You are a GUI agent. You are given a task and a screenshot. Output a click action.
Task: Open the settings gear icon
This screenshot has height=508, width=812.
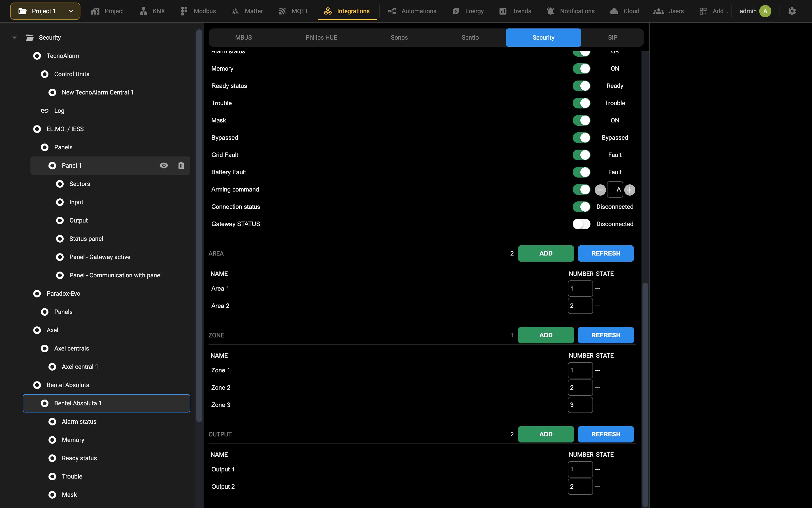click(792, 11)
